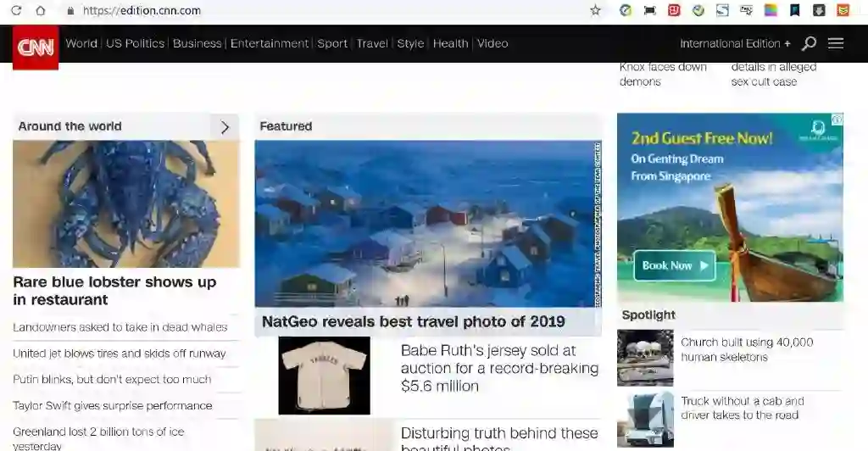Reload the page with the refresh icon
Screen dimensions: 868x451
16,10
